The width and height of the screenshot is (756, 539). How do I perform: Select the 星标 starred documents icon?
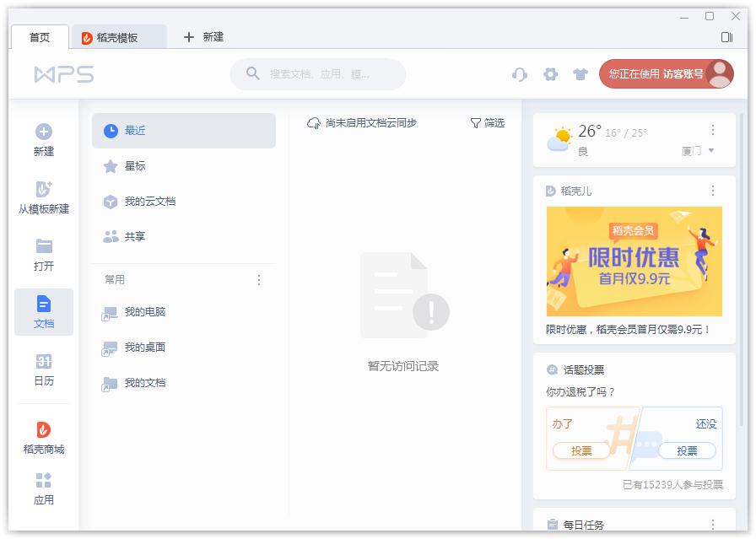click(111, 166)
